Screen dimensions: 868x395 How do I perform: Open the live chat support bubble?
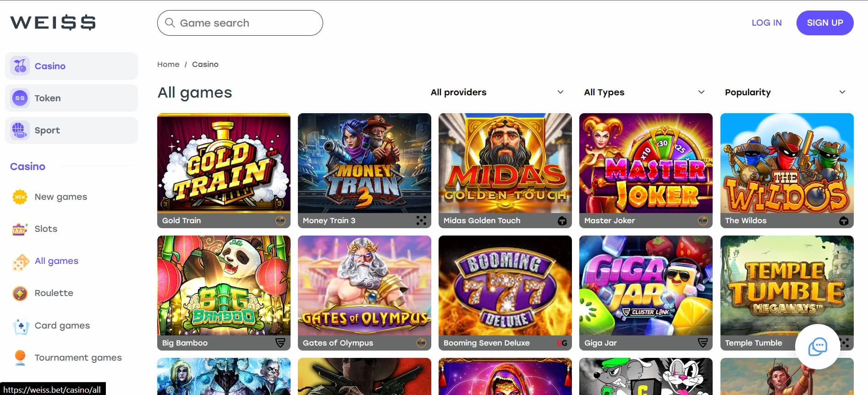(818, 346)
